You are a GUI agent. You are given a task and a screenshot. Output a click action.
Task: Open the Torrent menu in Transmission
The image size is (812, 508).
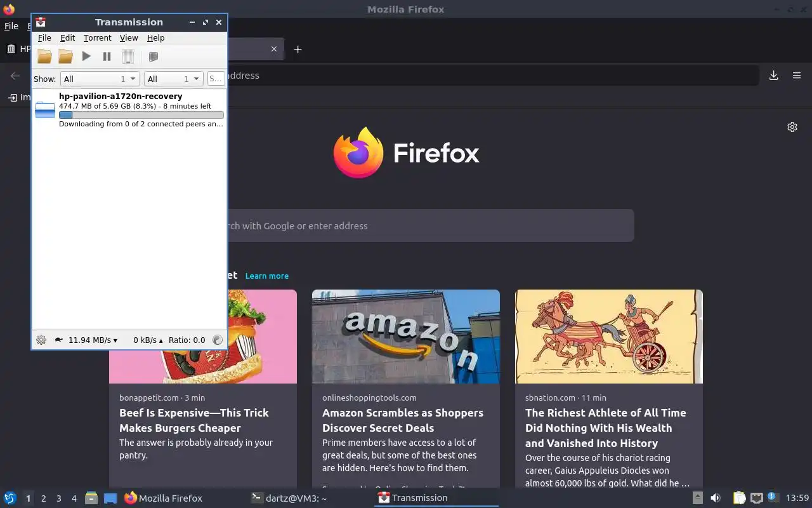coord(97,38)
